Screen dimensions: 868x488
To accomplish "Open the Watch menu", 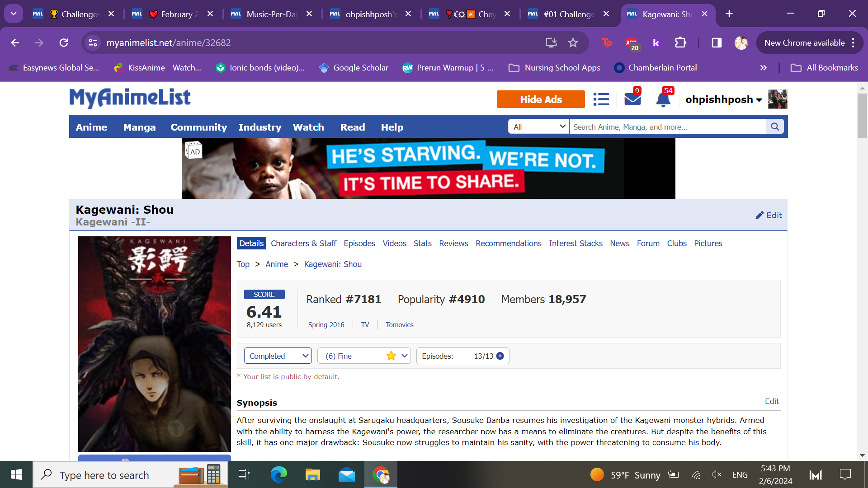I will (x=308, y=127).
